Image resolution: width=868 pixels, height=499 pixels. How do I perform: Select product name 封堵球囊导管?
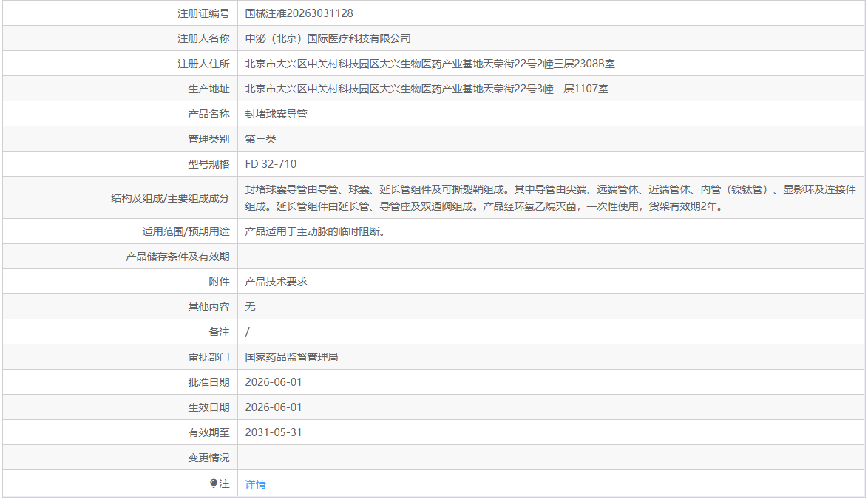click(x=276, y=114)
